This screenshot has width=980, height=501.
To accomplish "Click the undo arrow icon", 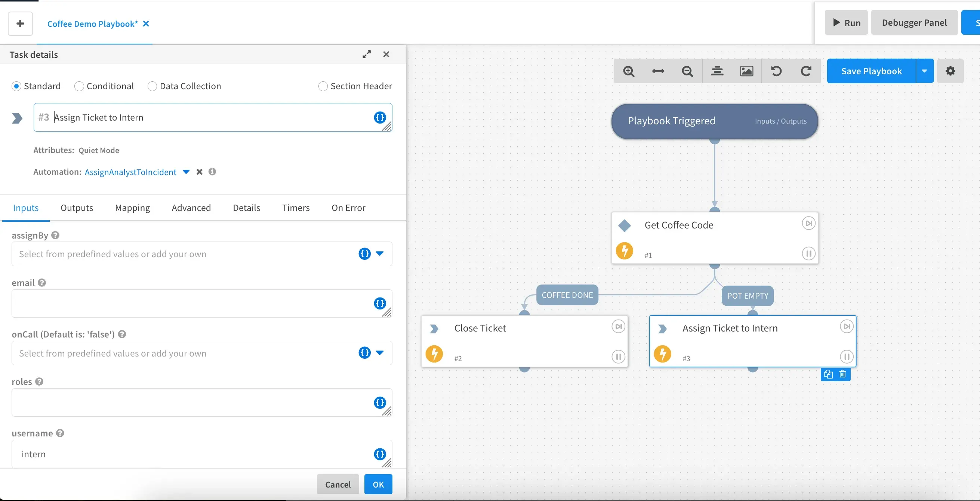I will point(776,71).
